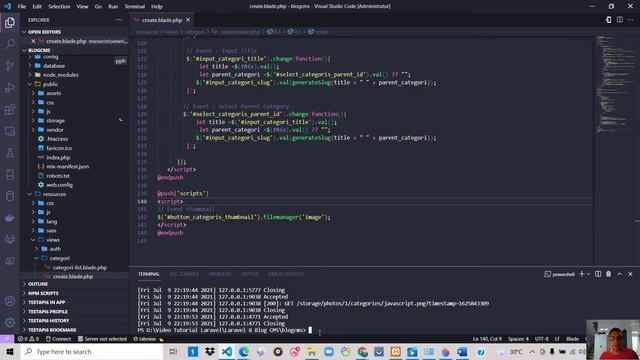Open the Help menu

coord(157,6)
